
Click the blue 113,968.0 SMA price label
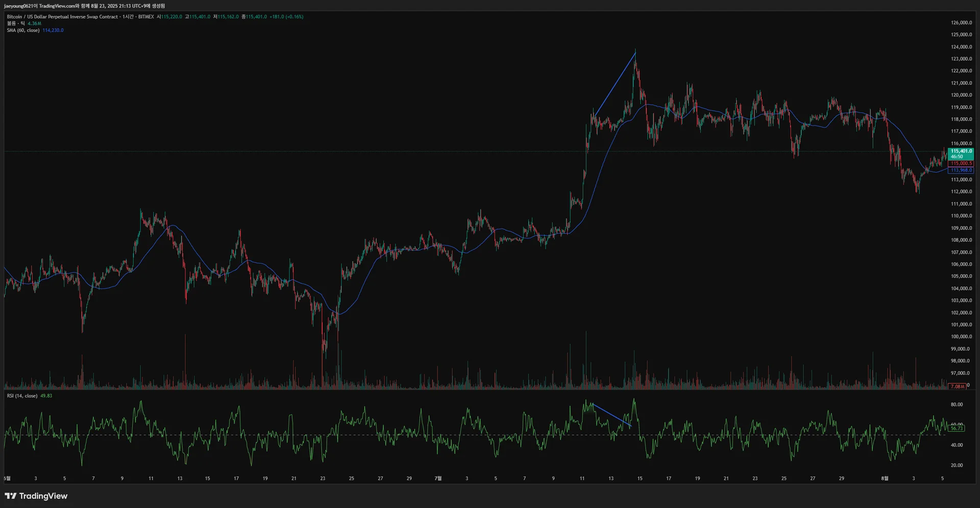click(x=961, y=170)
